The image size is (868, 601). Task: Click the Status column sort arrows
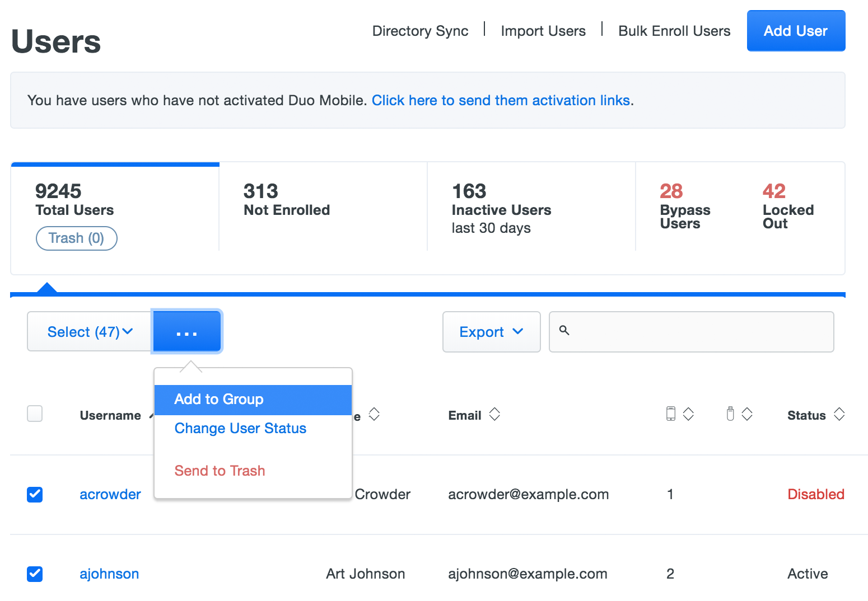click(839, 415)
